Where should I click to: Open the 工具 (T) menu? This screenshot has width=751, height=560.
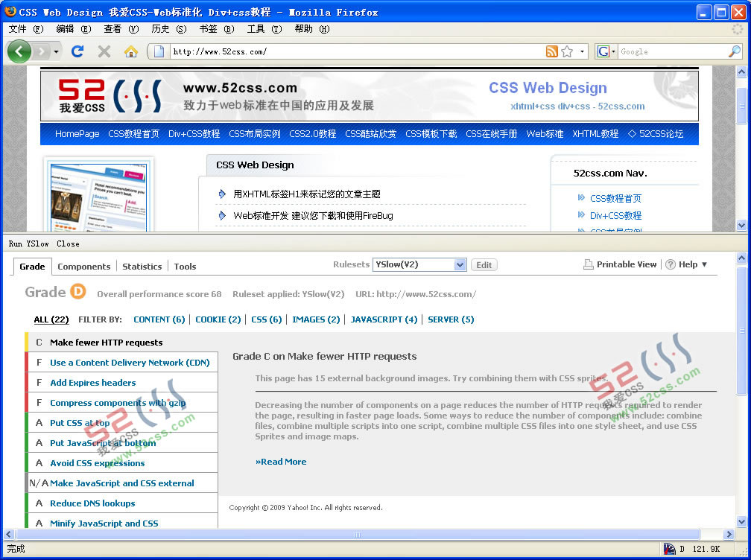point(264,29)
